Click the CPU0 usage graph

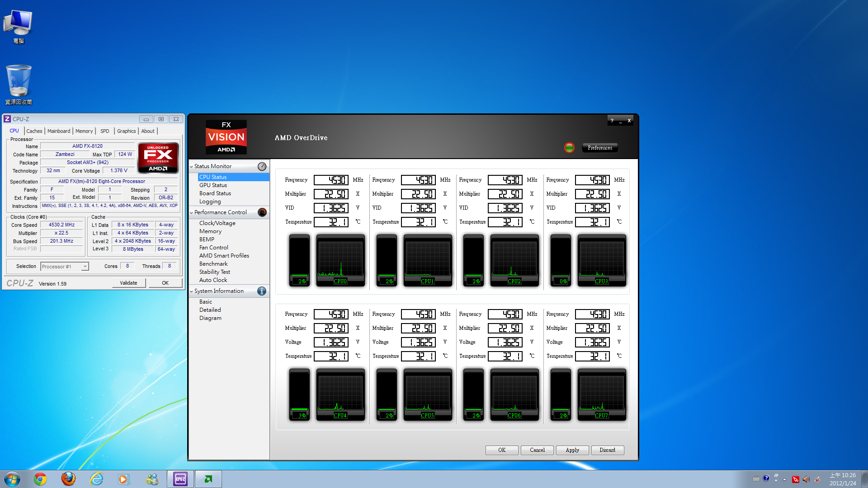[340, 260]
